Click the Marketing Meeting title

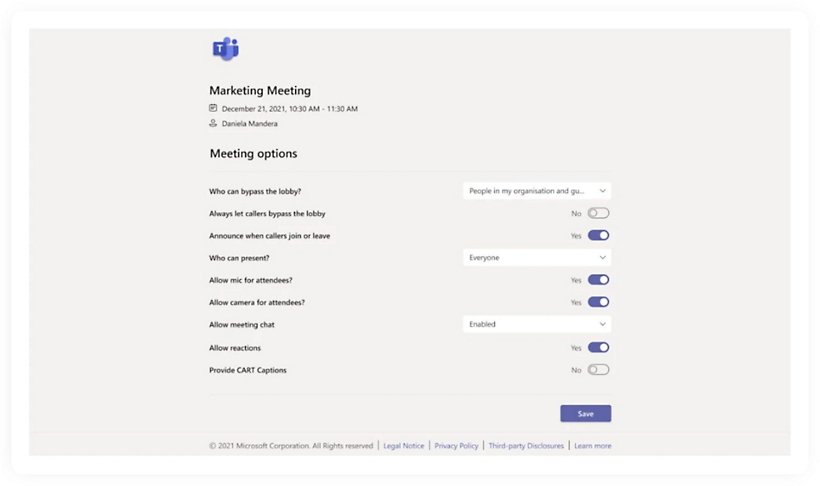coord(260,90)
